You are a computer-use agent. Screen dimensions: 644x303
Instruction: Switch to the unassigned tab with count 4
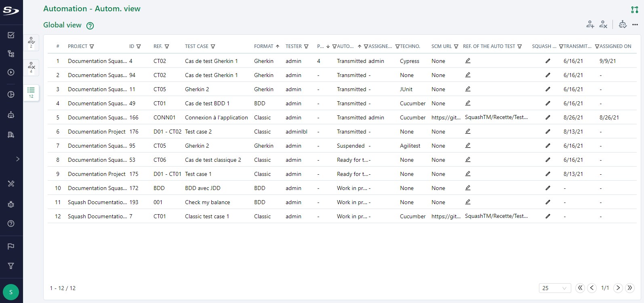pos(31,67)
